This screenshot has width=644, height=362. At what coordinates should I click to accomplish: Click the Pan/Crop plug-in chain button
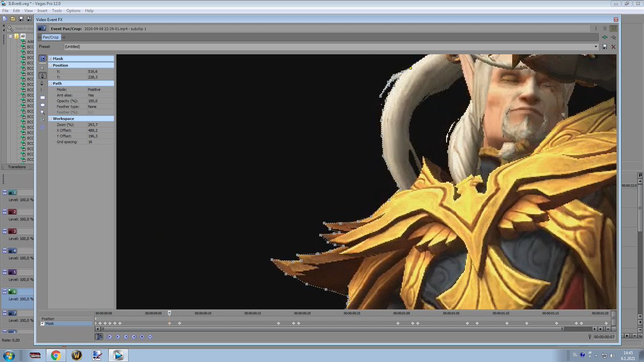(x=51, y=38)
